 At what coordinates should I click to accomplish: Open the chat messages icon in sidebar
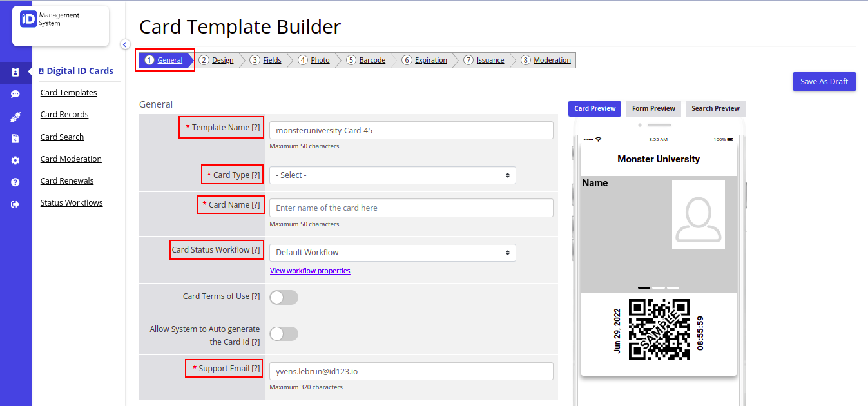click(x=16, y=94)
